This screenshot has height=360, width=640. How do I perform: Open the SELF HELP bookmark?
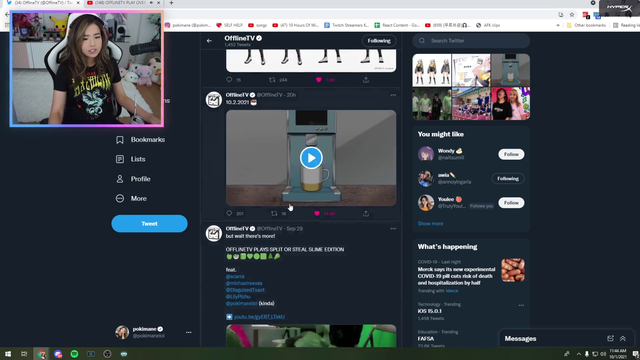coord(229,25)
